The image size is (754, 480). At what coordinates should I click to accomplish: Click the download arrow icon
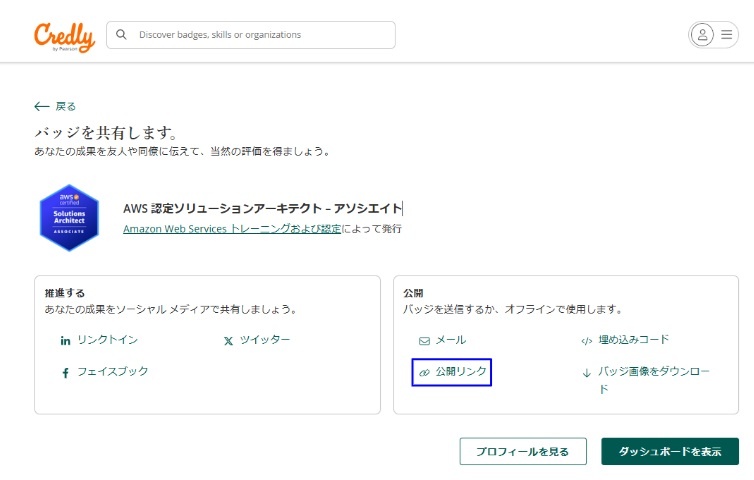587,373
